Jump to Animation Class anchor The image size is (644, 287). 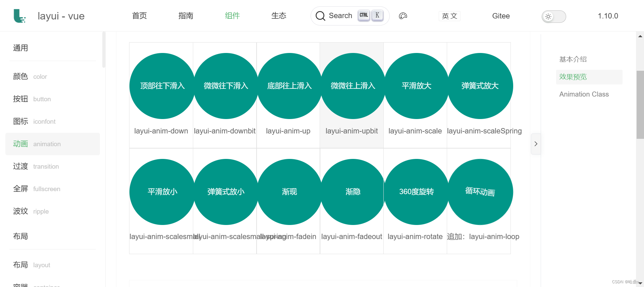pos(584,94)
